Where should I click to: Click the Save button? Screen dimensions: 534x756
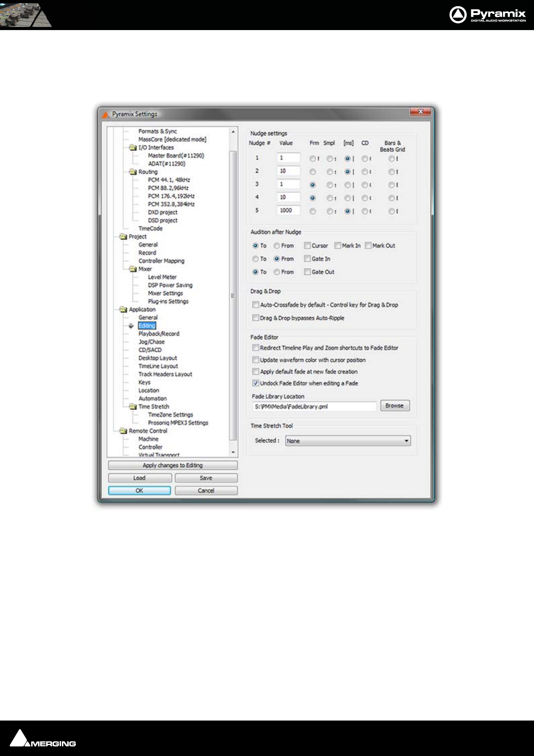pyautogui.click(x=206, y=478)
